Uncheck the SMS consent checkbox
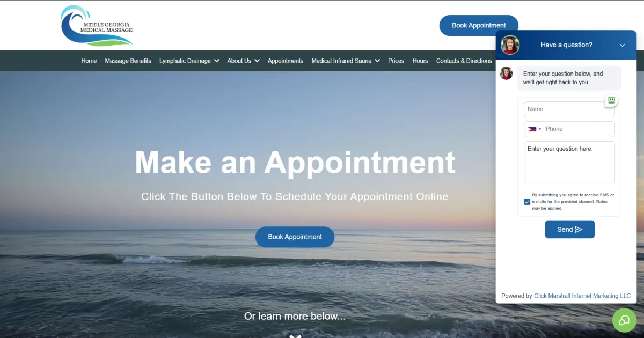Image resolution: width=644 pixels, height=338 pixels. coord(527,202)
